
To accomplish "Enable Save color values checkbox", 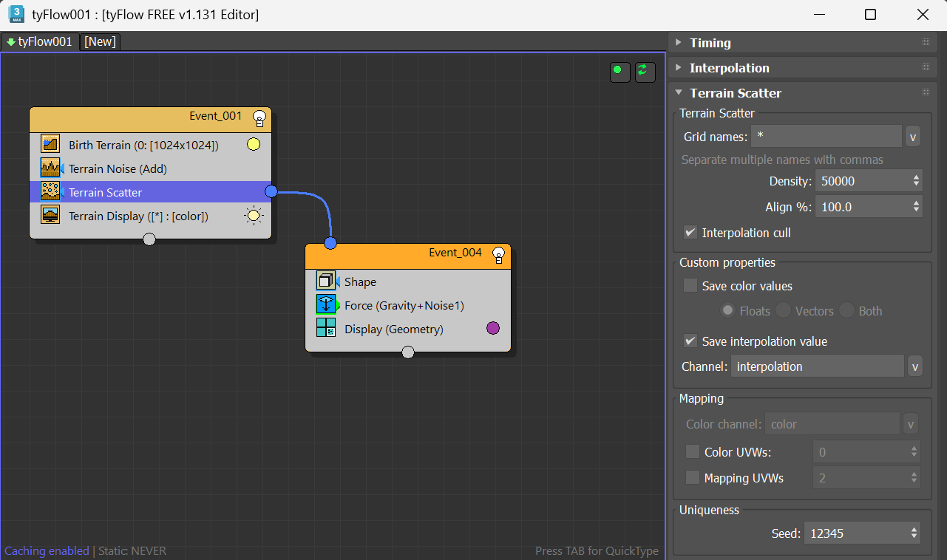I will tap(690, 286).
